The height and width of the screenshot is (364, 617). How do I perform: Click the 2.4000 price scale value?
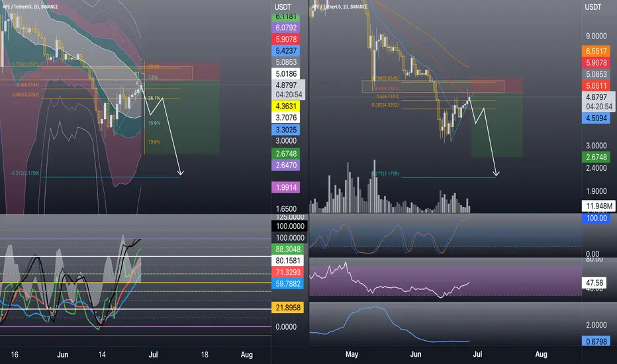596,168
